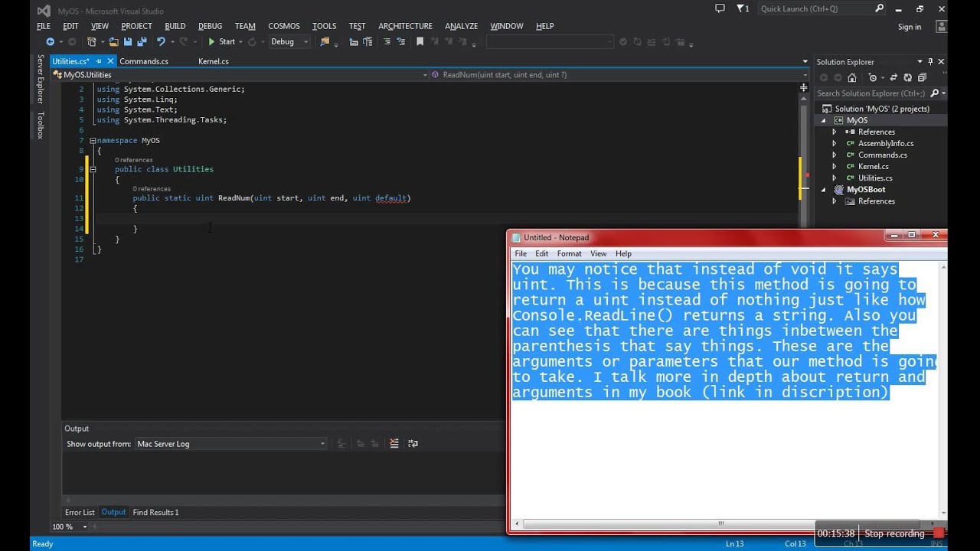980x551 pixels.
Task: Toggle Word Wrap in Output panel
Action: point(413,443)
